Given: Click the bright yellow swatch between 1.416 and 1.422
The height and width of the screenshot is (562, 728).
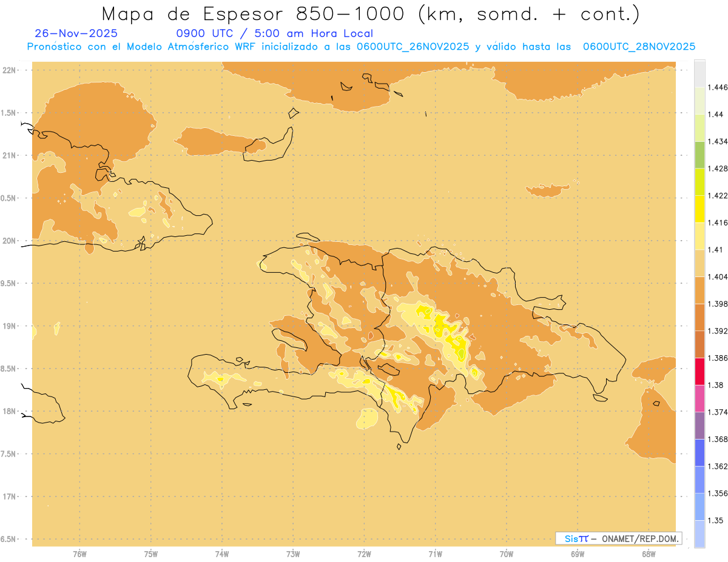Looking at the screenshot, I should click(x=699, y=209).
